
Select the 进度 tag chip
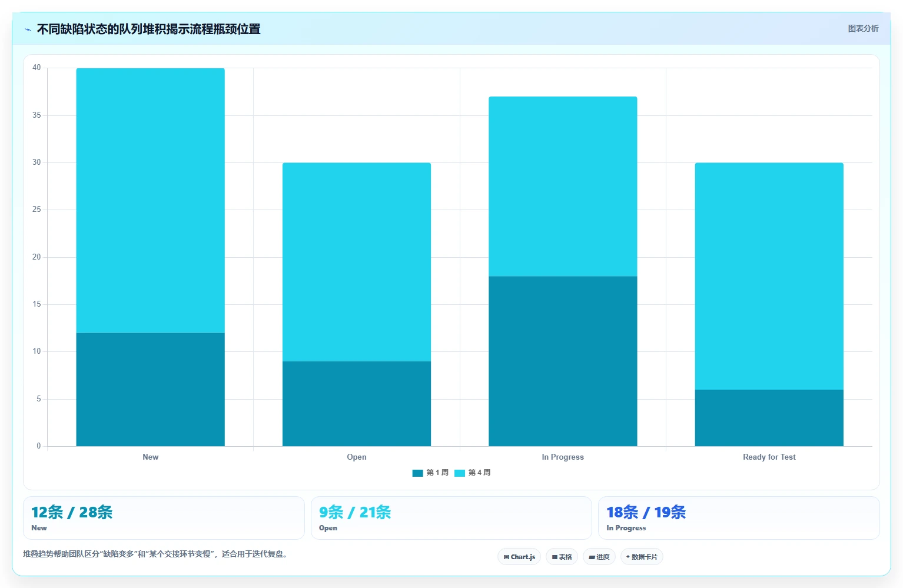point(599,557)
